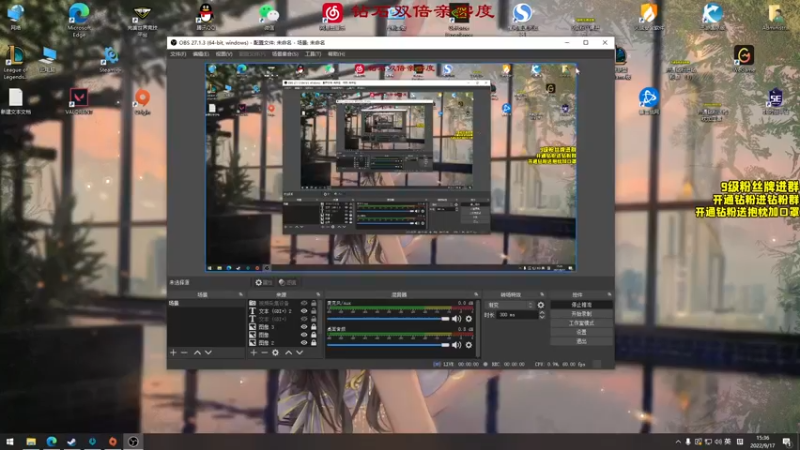Click the 停止推流 button

[x=581, y=304]
